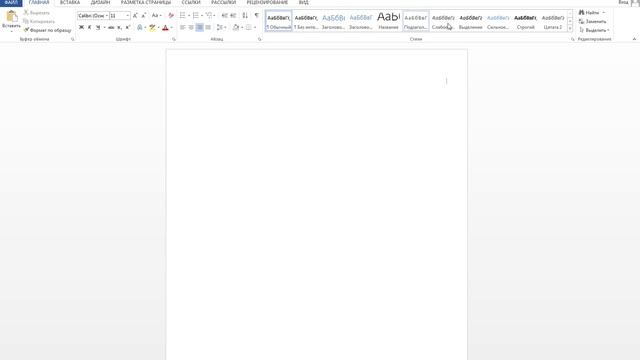This screenshot has height=360, width=640.
Task: Switch to the ССЫЛКИ tab
Action: (x=191, y=2)
